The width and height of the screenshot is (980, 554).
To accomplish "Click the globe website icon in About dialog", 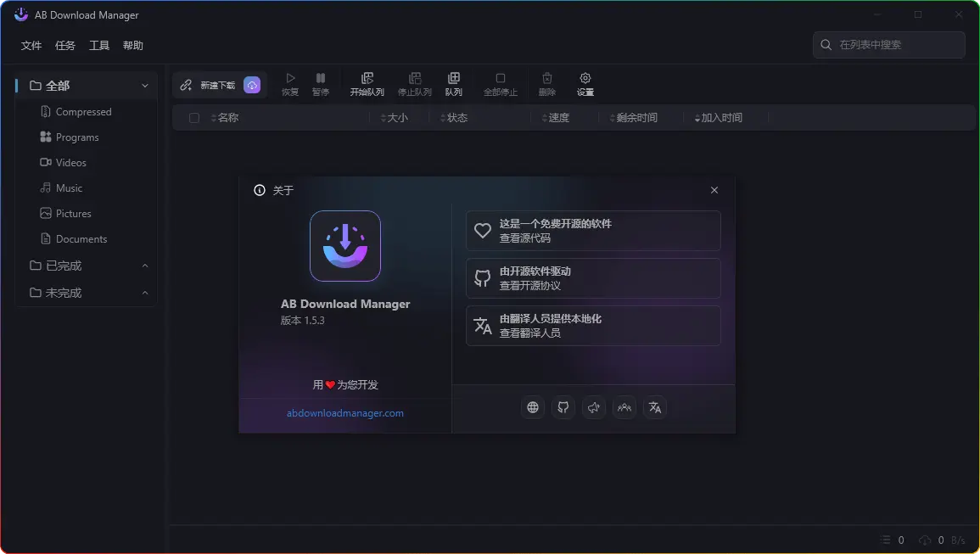I will (533, 407).
